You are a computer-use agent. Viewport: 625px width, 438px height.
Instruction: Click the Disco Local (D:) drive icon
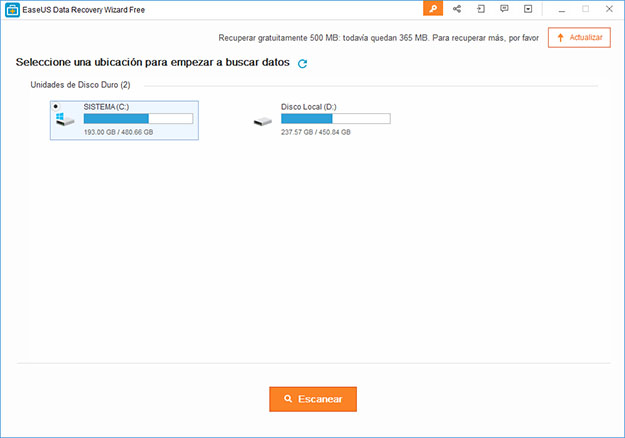point(263,121)
